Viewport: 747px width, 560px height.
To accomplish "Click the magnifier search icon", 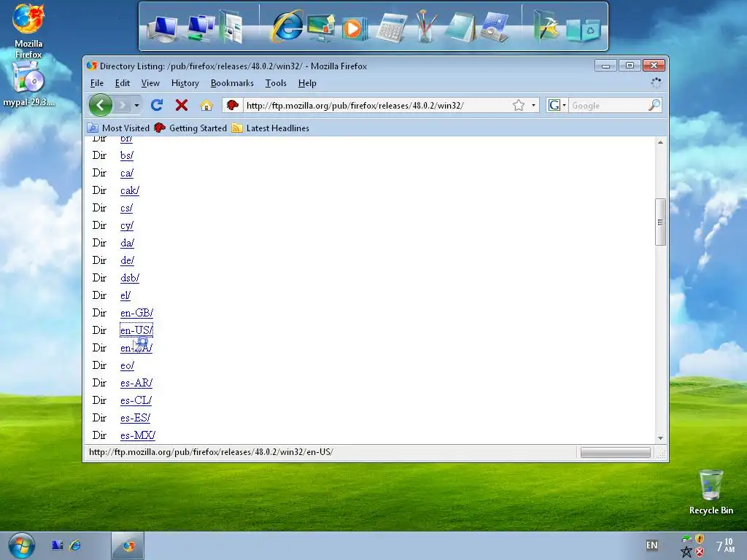I will point(654,105).
